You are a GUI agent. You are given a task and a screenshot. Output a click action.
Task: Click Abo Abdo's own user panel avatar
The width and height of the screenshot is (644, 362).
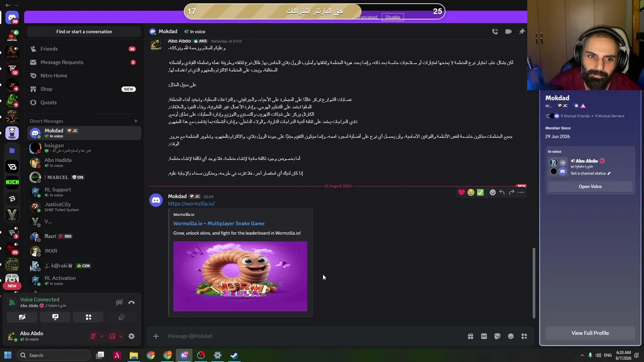(12, 336)
